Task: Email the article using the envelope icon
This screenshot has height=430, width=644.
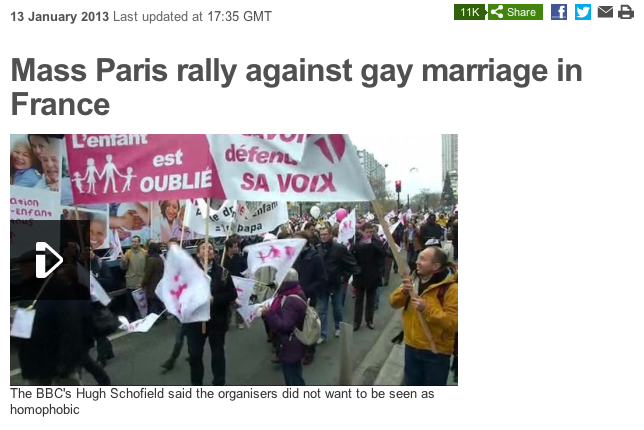Action: pos(605,12)
